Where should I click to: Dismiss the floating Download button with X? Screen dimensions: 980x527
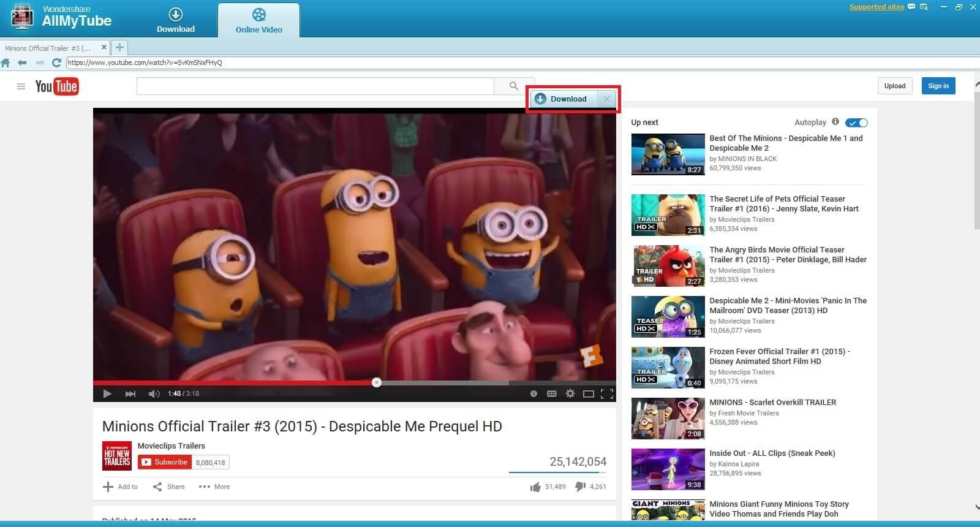click(x=607, y=99)
